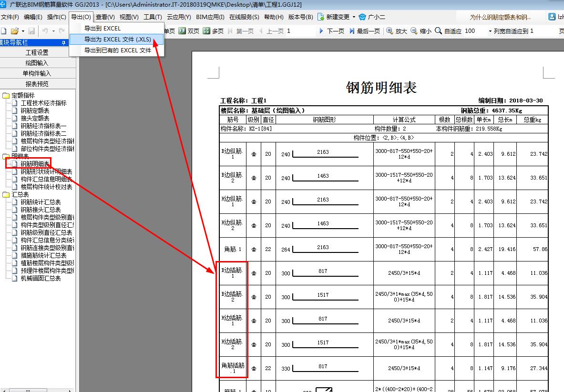
Task: Click the Redo arrow icon
Action: click(x=62, y=31)
